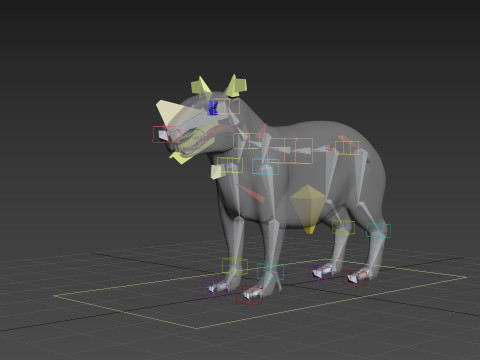The width and height of the screenshot is (480, 360).
Task: Select the teal box control at front ankle
Action: tap(270, 272)
